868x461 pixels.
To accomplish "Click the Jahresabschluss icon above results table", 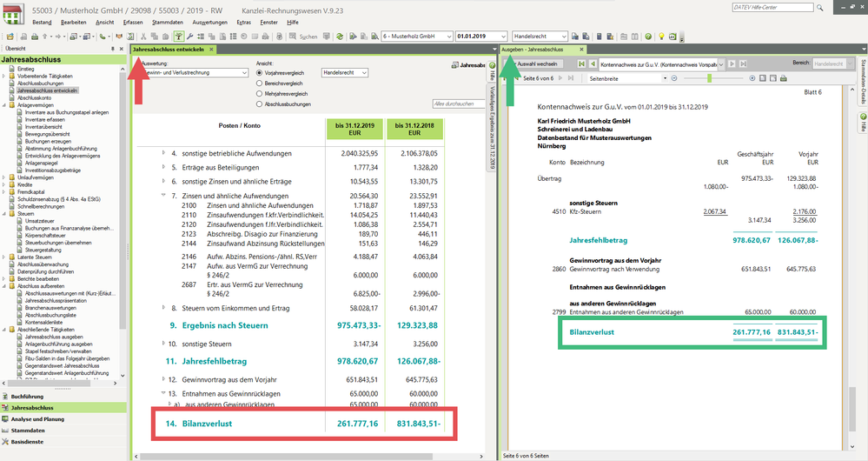I will click(455, 65).
